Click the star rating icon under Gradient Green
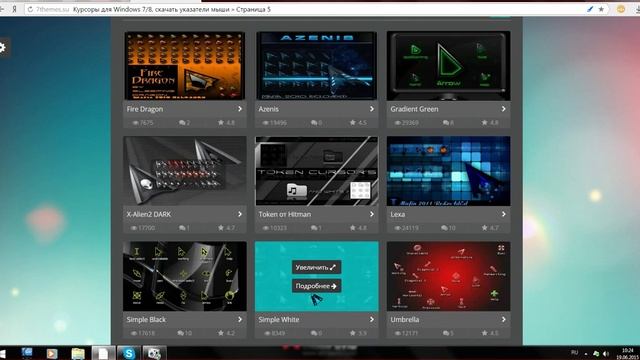Image resolution: width=640 pixels, height=360 pixels. tap(484, 122)
